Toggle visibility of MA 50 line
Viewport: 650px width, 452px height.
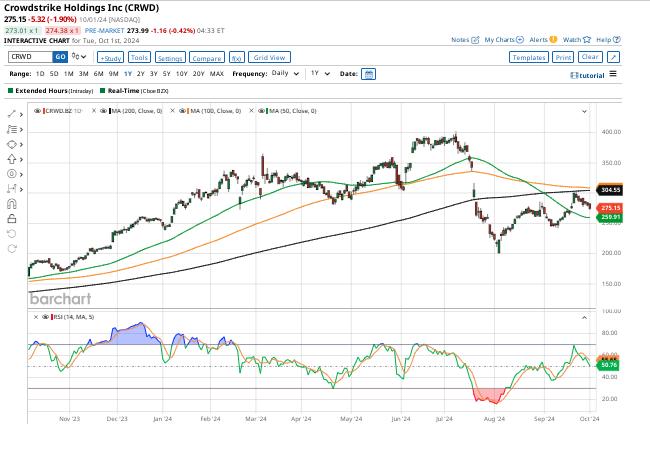(x=261, y=111)
